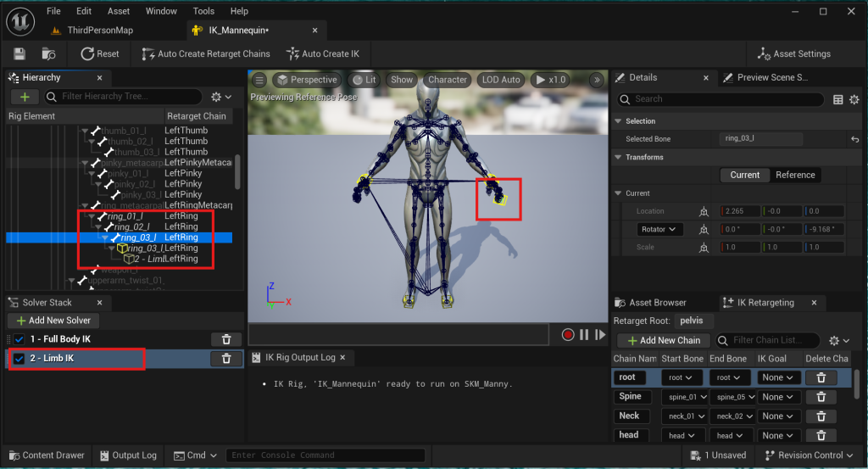
Task: Toggle the 1 - Full Body IK checkbox
Action: (19, 339)
